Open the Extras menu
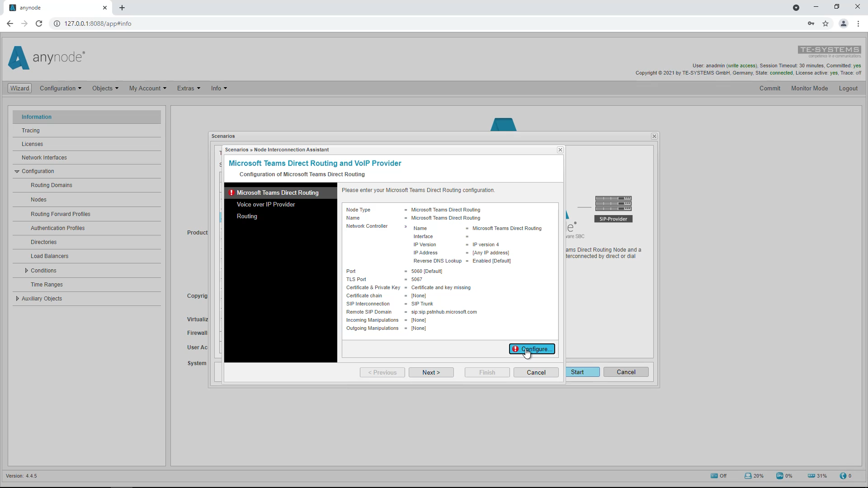Viewport: 868px width, 488px height. click(x=189, y=88)
